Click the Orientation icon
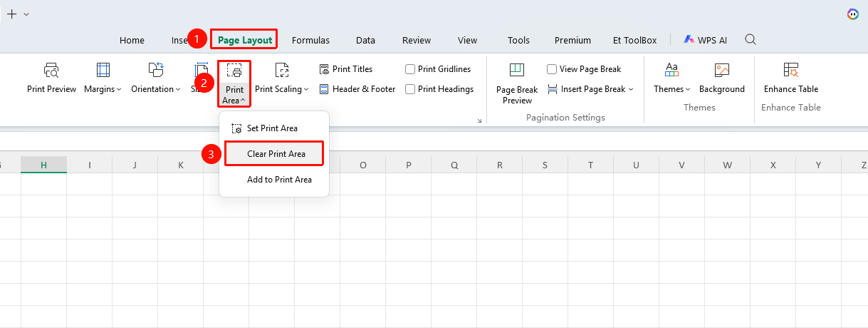This screenshot has width=868, height=328. [155, 70]
